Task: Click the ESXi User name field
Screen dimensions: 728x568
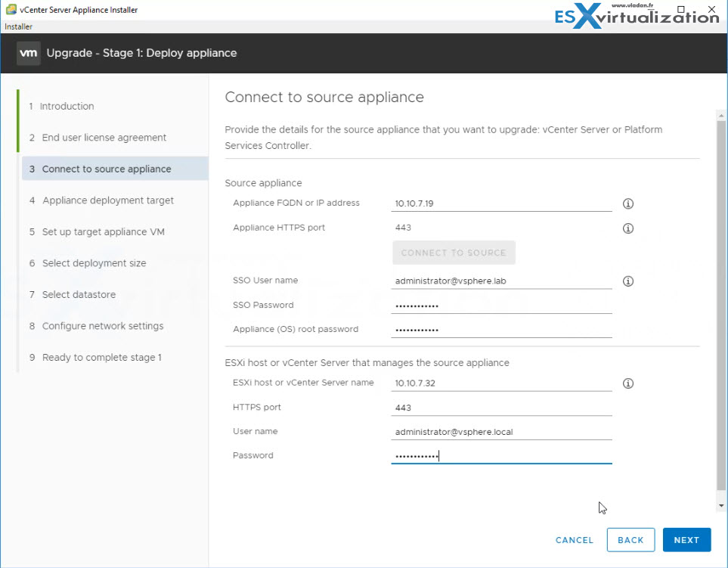Action: 501,431
